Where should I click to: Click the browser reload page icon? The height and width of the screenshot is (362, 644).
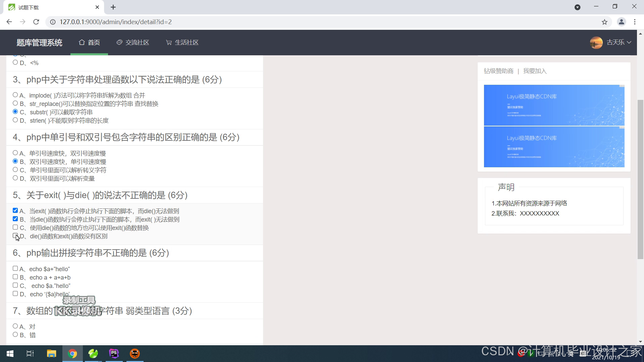tap(36, 22)
